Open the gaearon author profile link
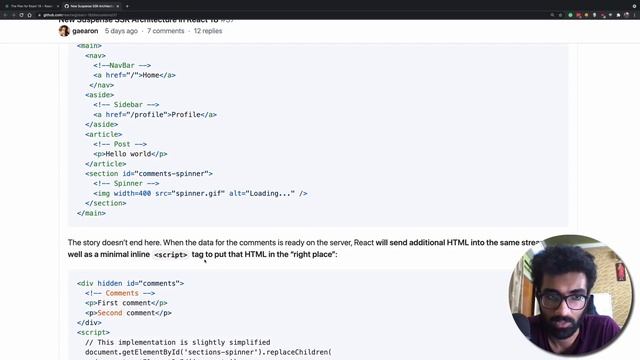 [x=85, y=31]
